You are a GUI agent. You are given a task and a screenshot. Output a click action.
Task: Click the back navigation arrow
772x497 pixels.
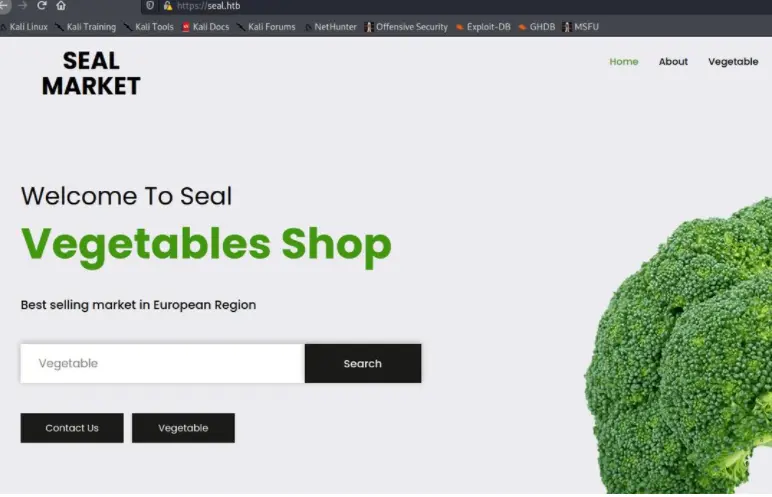coord(4,5)
